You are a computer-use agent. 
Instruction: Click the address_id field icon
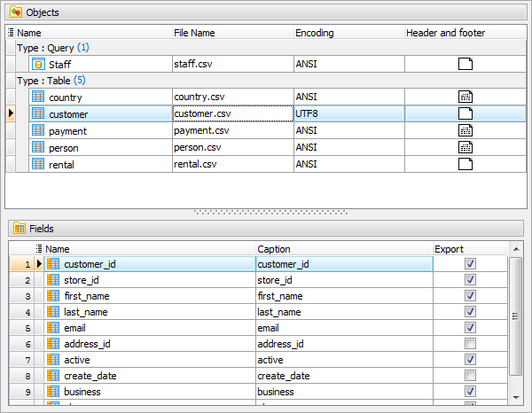point(53,344)
